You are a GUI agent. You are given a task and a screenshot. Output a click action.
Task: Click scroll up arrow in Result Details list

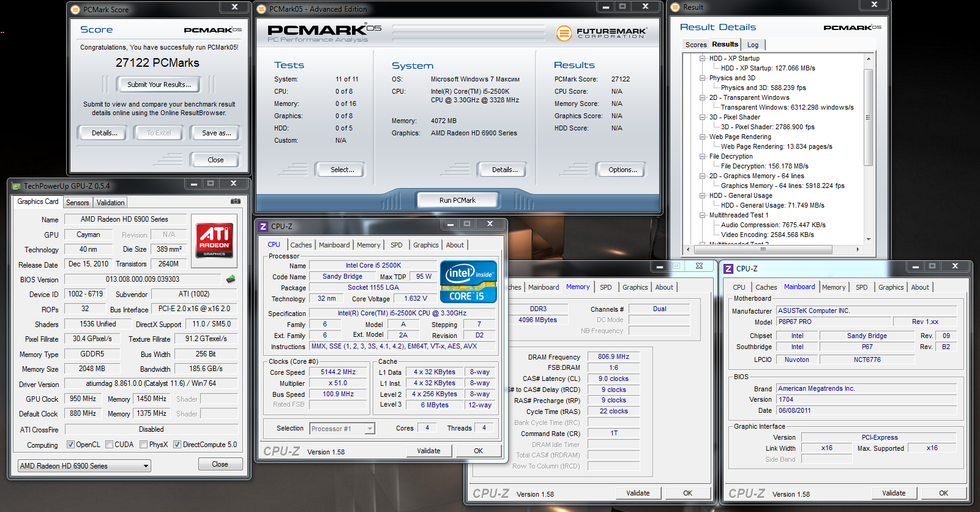868,59
